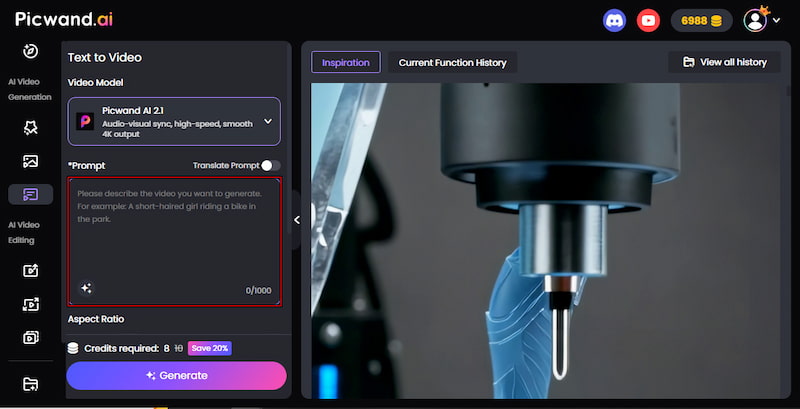Click the View all history button

coord(724,62)
